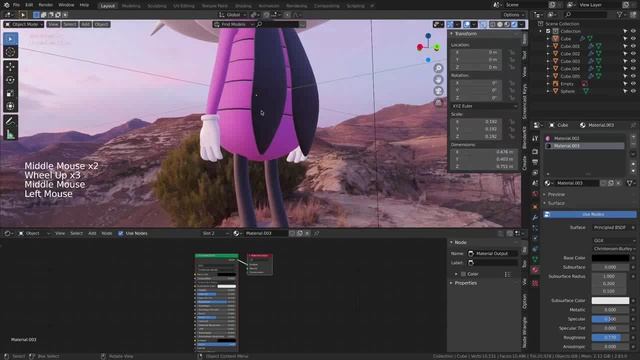
Task: Toggle Use Nodes checkbox in node editor
Action: click(x=120, y=233)
